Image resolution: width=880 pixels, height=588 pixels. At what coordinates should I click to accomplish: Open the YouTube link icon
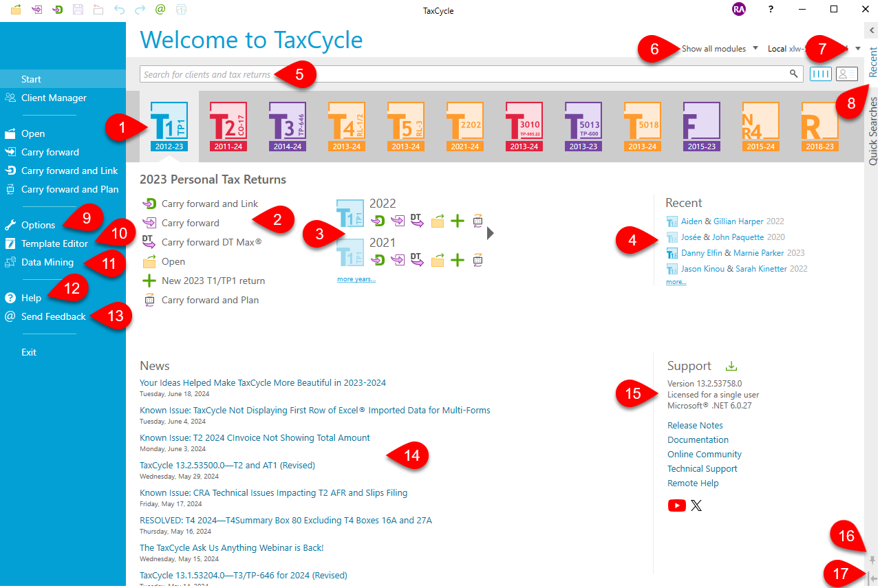pos(677,505)
